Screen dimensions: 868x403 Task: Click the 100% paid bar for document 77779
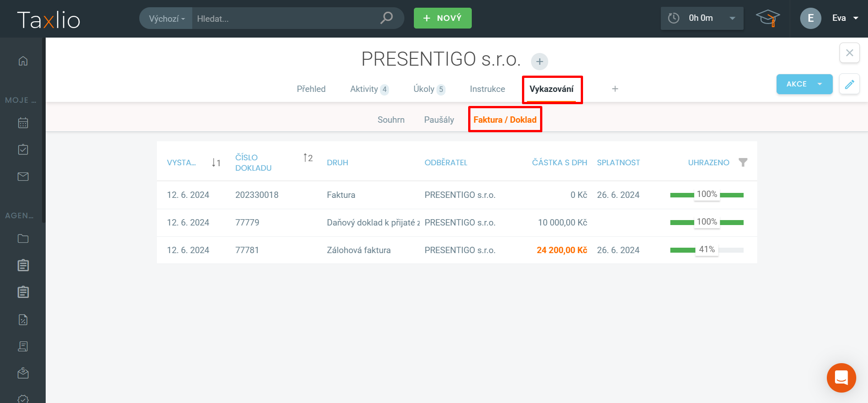pos(707,222)
